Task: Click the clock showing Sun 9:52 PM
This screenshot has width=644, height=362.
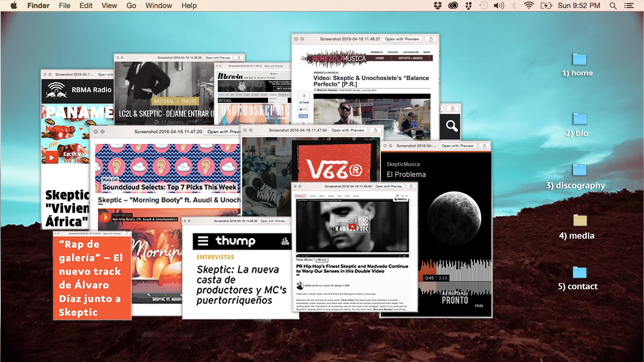Action: [x=579, y=5]
